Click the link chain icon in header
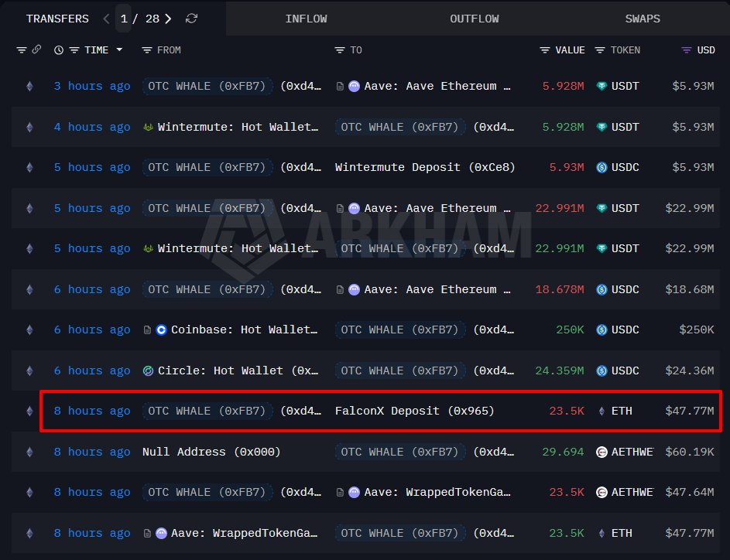 pyautogui.click(x=36, y=50)
